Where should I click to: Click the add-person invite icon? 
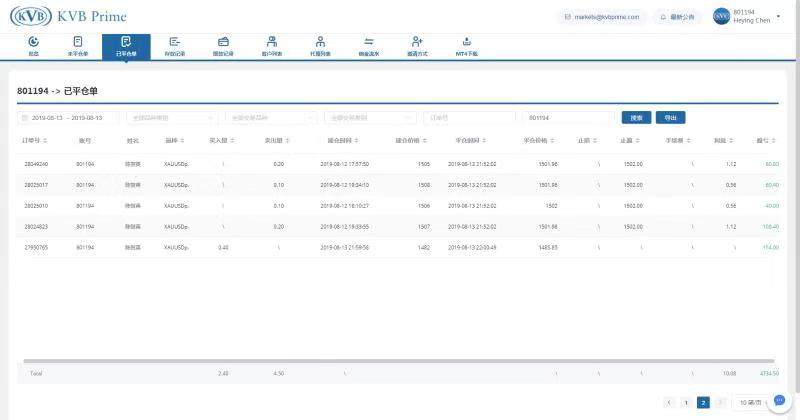417,42
